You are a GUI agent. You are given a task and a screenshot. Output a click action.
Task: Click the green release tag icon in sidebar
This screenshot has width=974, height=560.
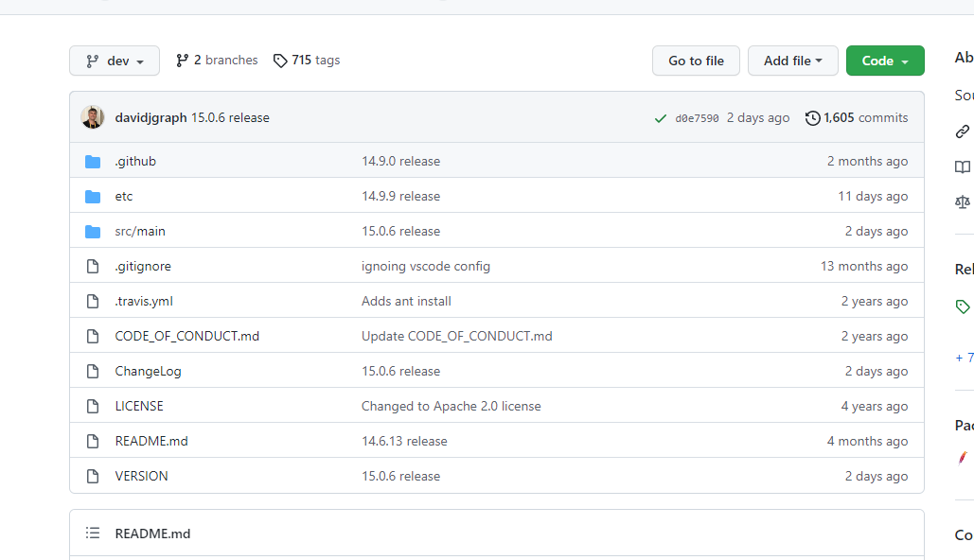click(x=963, y=306)
